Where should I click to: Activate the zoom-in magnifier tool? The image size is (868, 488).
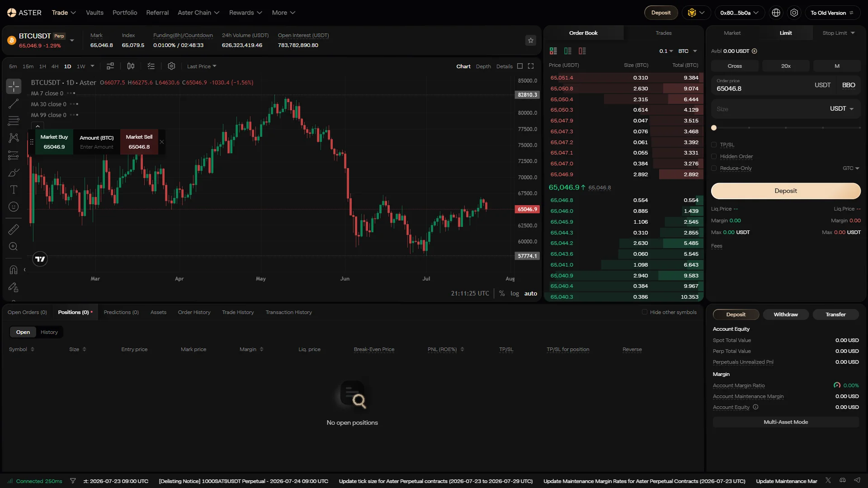[x=14, y=247]
